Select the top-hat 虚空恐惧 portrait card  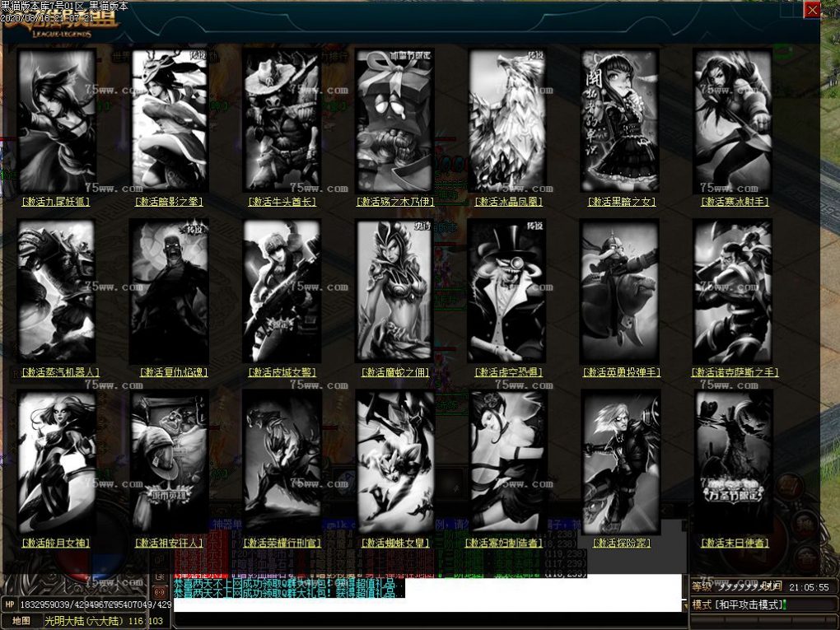pyautogui.click(x=507, y=292)
